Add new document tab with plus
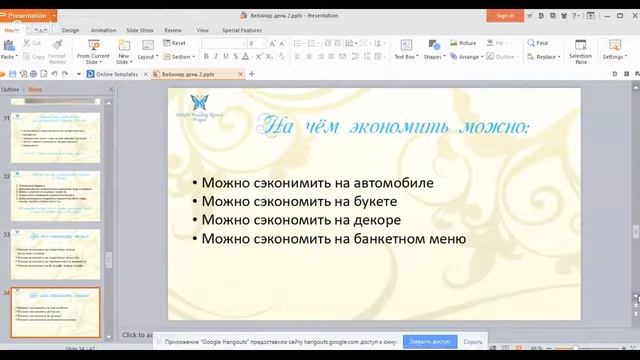640x360 pixels. [x=251, y=74]
